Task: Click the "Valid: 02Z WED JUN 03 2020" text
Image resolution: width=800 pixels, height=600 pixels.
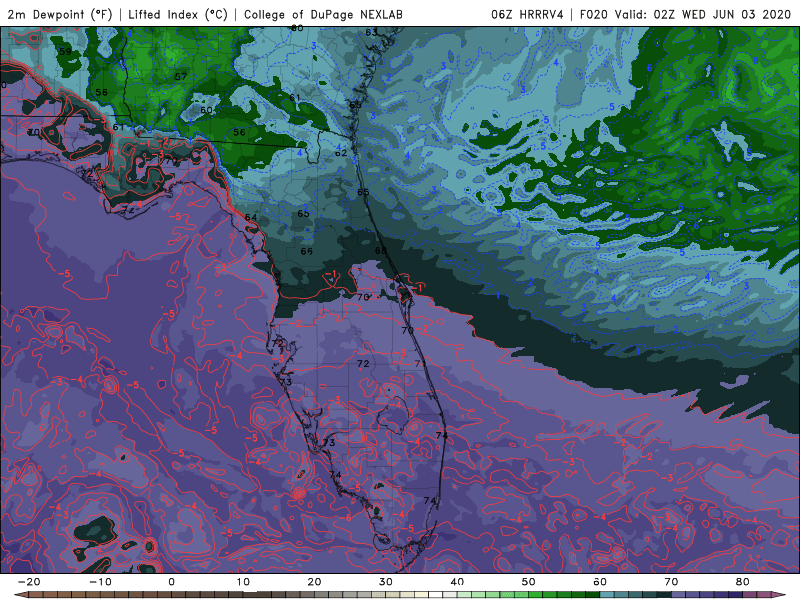Action: [x=703, y=14]
